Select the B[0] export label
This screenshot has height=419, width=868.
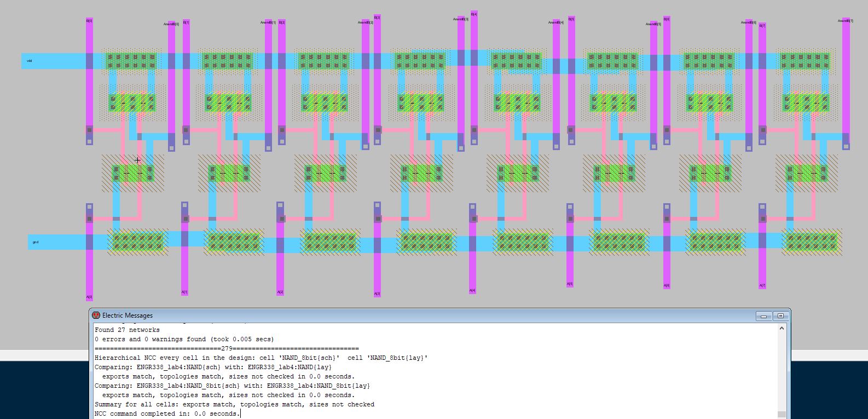pyautogui.click(x=89, y=21)
